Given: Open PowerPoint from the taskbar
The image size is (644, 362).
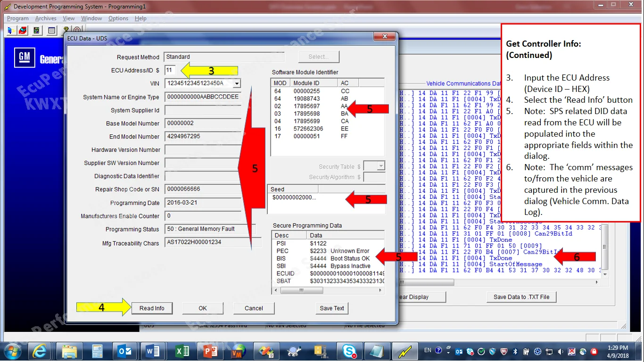Looking at the screenshot, I should pos(209,352).
